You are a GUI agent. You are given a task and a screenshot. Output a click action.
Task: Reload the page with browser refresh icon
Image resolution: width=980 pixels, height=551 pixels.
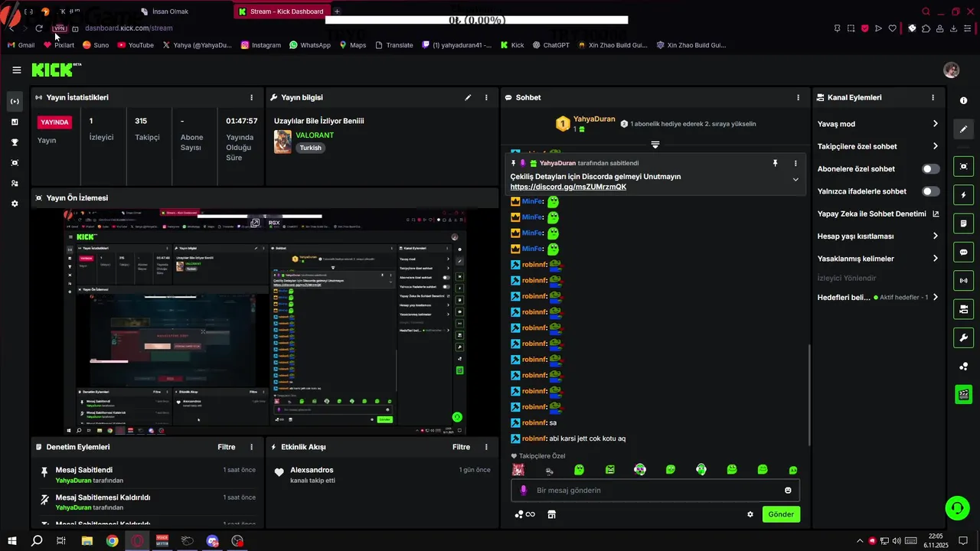pyautogui.click(x=39, y=28)
